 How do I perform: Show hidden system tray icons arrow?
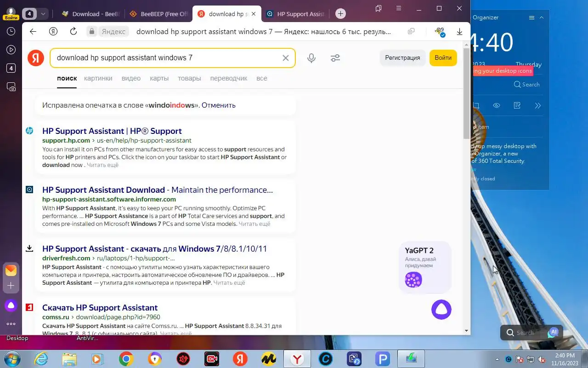click(x=497, y=359)
